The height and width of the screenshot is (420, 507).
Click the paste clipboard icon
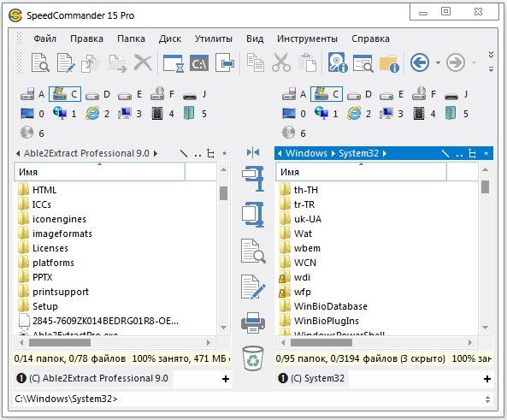coord(307,62)
